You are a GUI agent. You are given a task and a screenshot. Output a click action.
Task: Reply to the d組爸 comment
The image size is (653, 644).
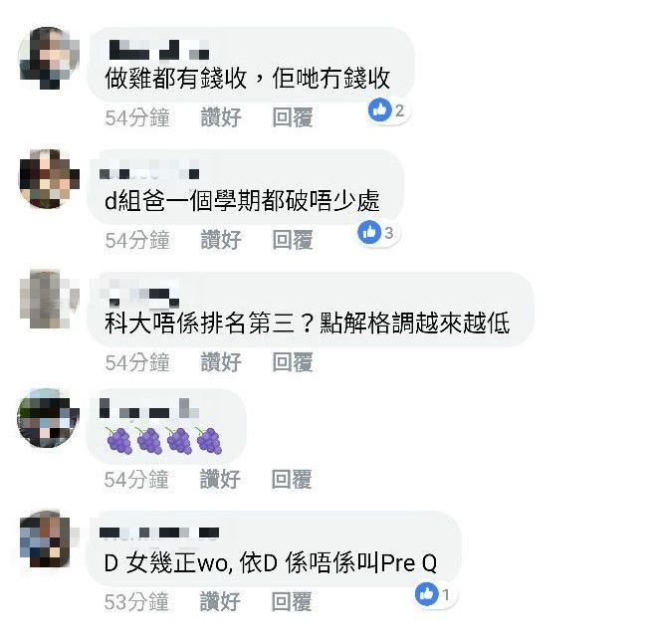click(x=293, y=240)
